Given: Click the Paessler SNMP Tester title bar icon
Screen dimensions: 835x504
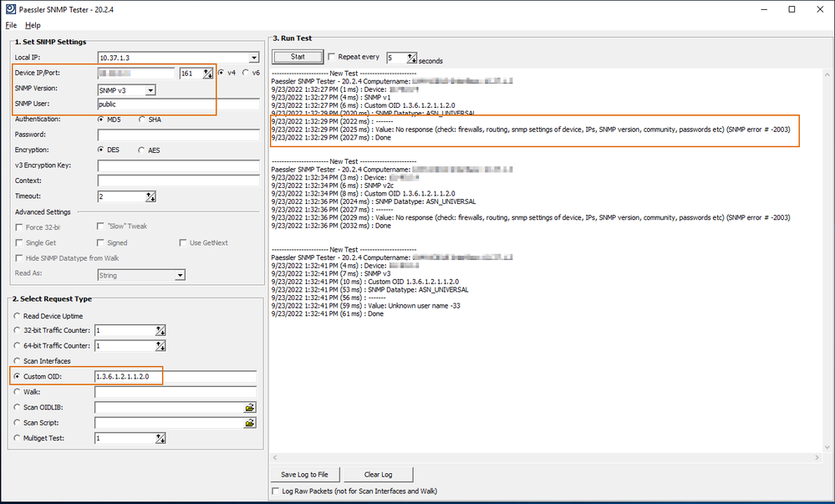Looking at the screenshot, I should 9,9.
